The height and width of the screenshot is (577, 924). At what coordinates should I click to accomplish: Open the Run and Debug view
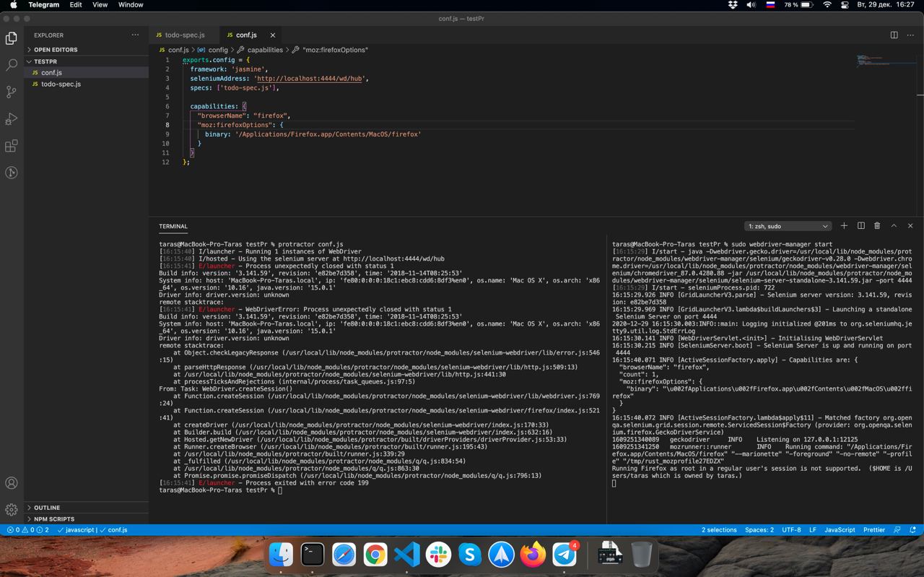tap(12, 119)
